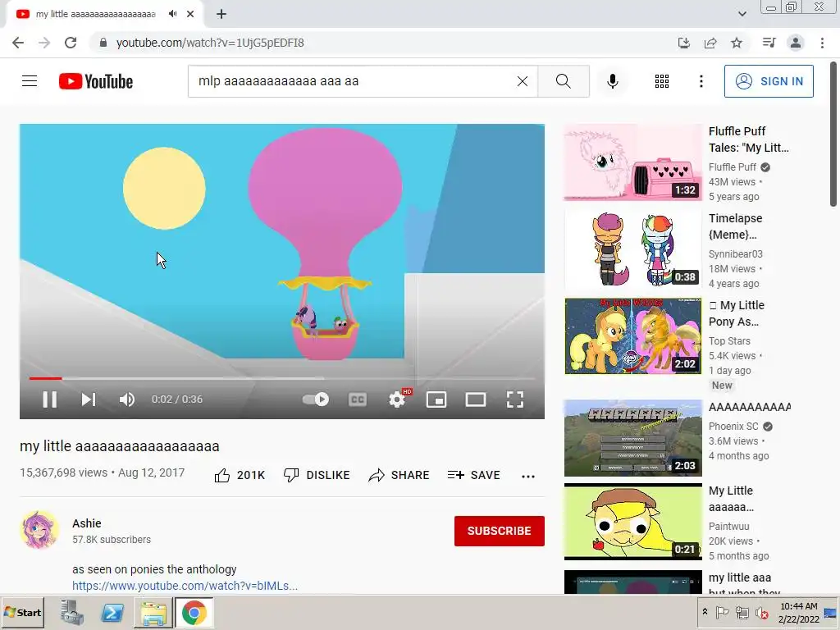Image resolution: width=840 pixels, height=630 pixels.
Task: Click the Fluffle Puff channel name
Action: coord(733,167)
